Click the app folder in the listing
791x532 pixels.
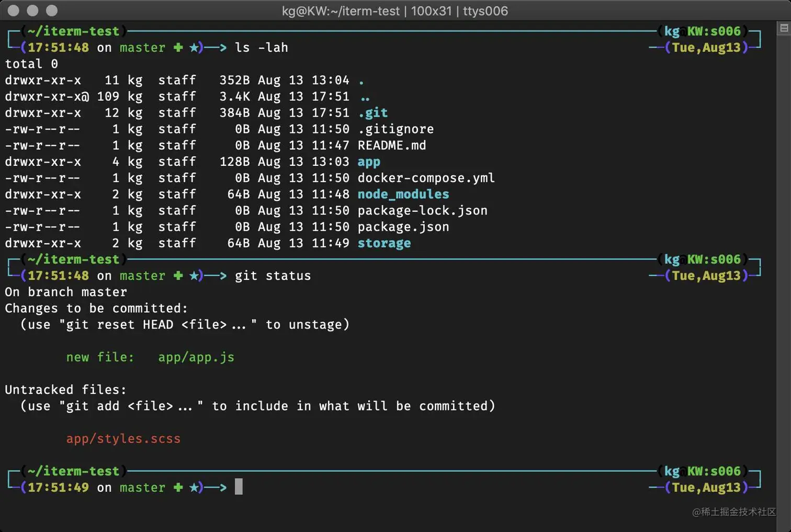point(369,162)
